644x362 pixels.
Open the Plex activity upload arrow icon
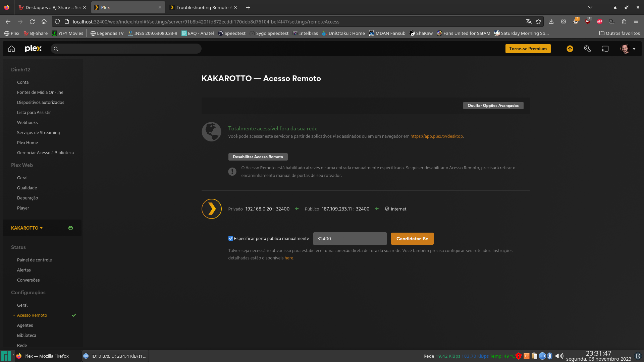pos(570,49)
